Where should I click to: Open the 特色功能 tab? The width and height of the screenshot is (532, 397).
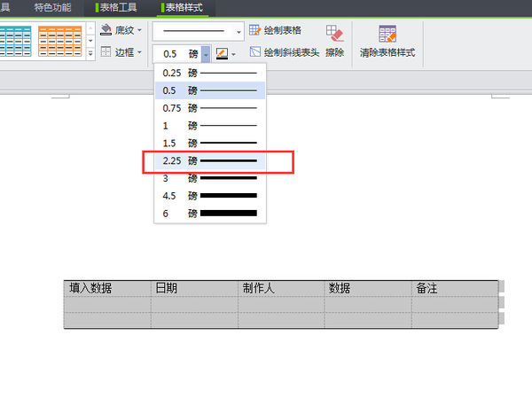52,8
